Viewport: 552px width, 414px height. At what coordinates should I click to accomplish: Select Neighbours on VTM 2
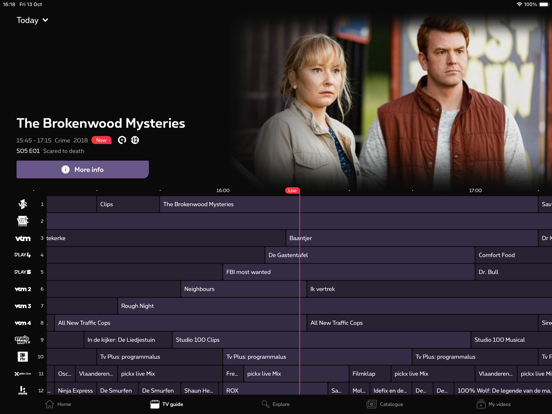243,289
